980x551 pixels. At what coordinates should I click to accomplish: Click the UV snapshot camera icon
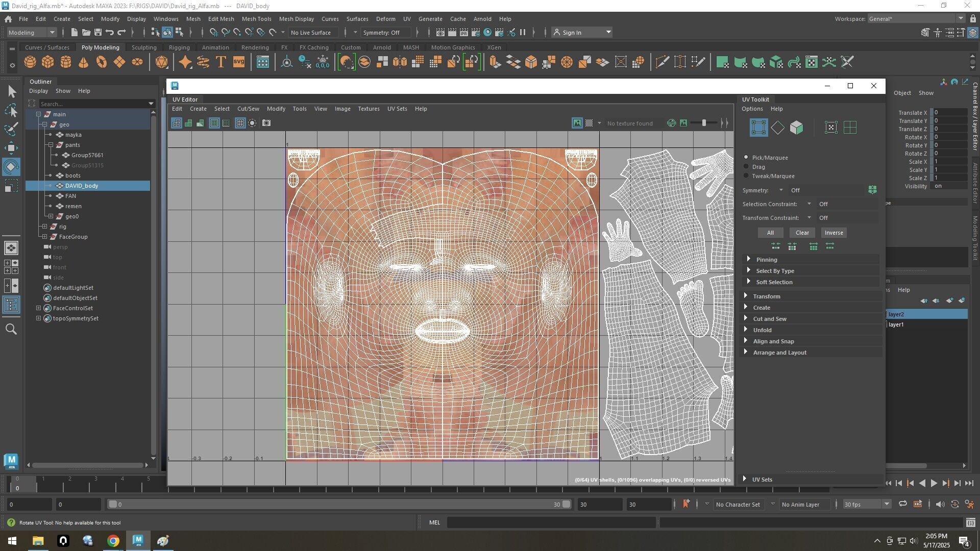(x=266, y=123)
